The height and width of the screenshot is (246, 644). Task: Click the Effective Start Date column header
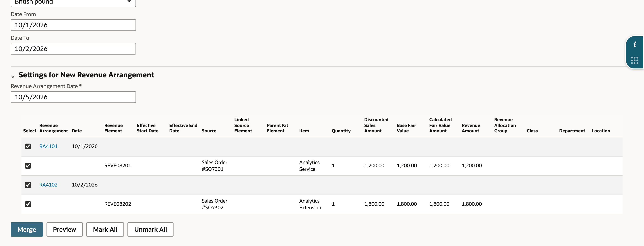coord(148,128)
